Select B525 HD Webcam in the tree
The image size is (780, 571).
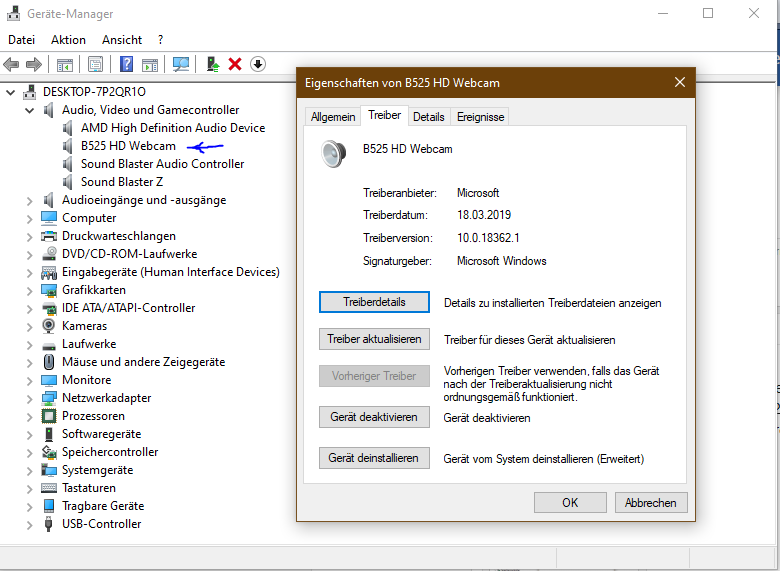click(128, 146)
